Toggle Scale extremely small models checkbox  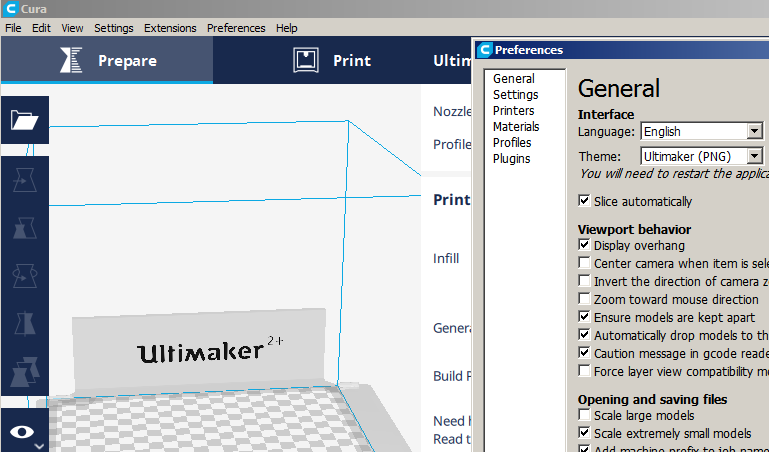coord(584,433)
